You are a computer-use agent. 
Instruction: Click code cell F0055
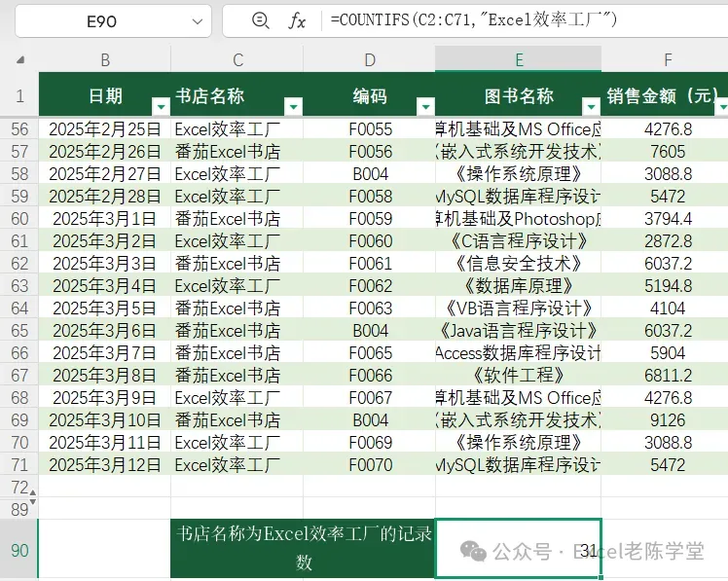(x=370, y=129)
